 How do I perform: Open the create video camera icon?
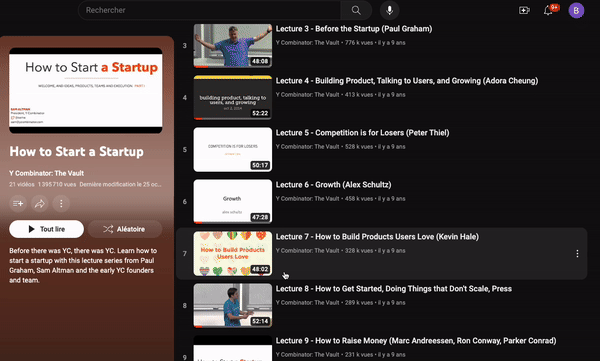pyautogui.click(x=524, y=10)
